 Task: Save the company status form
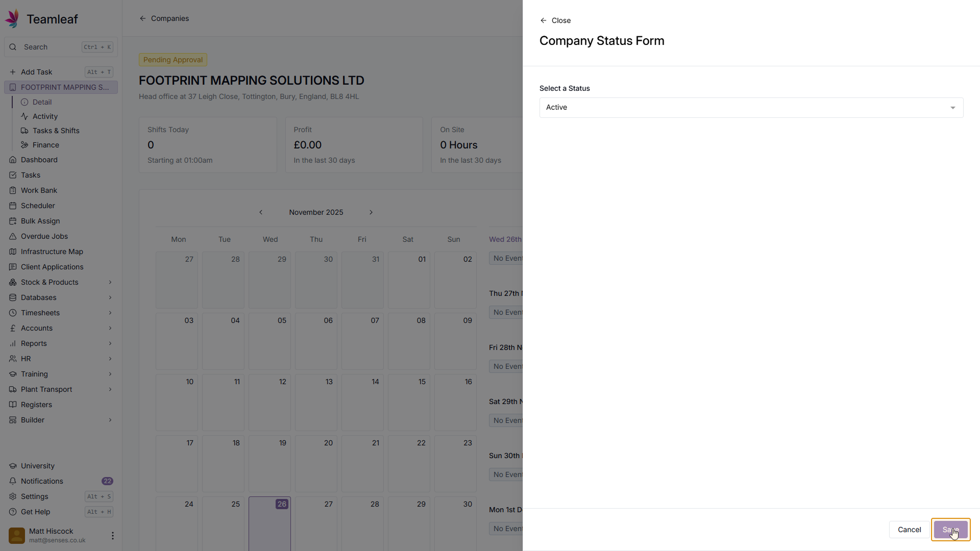click(x=950, y=530)
